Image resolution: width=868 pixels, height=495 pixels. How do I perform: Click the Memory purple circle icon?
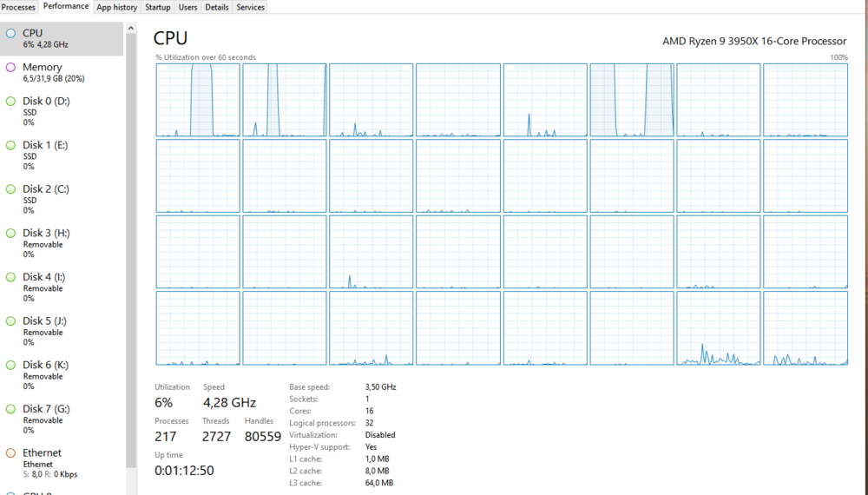pyautogui.click(x=10, y=67)
